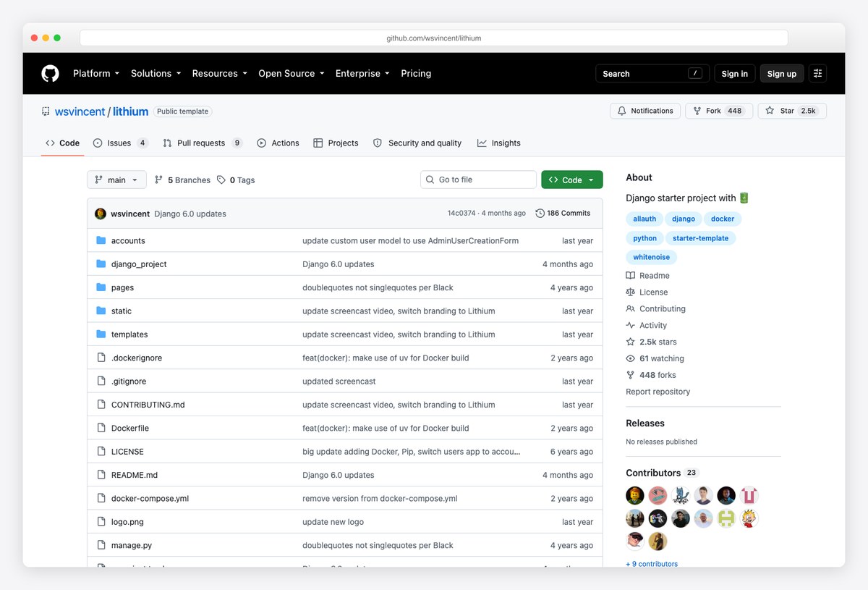The image size is (868, 590).
Task: Open the Actions tab
Action: [278, 143]
